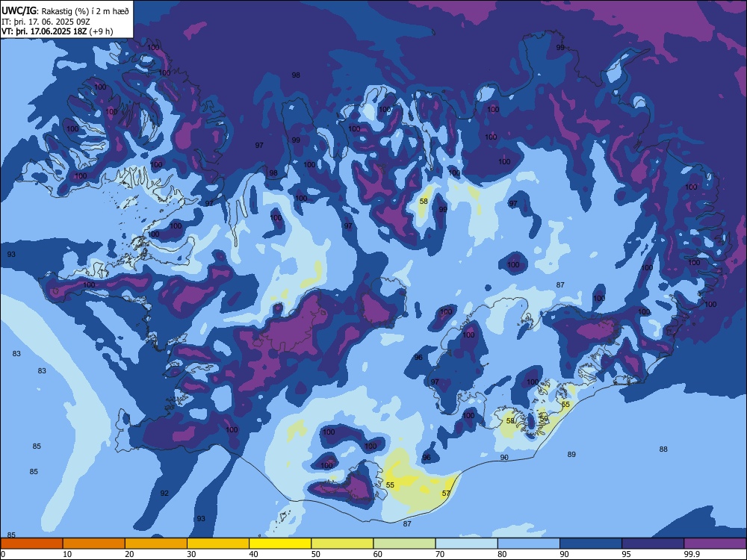This screenshot has height=560, width=747.
Task: Click the 10–20% orange legend swatch
Action: [x=94, y=544]
